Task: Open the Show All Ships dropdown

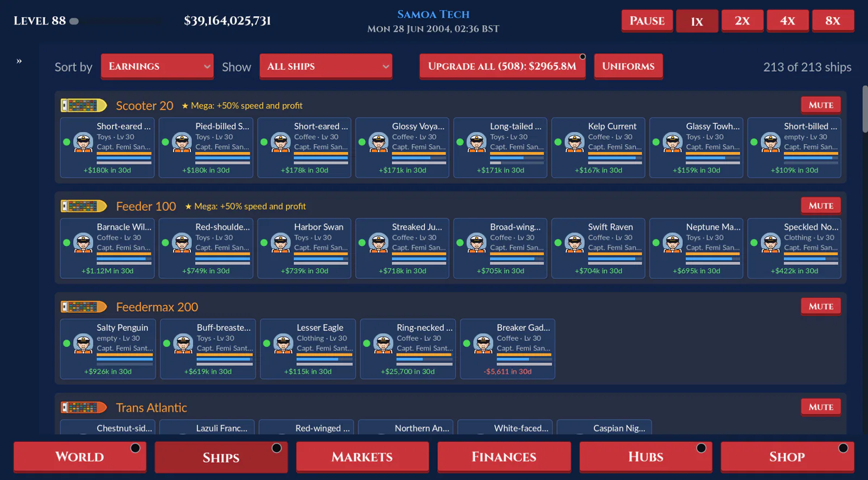Action: [326, 66]
